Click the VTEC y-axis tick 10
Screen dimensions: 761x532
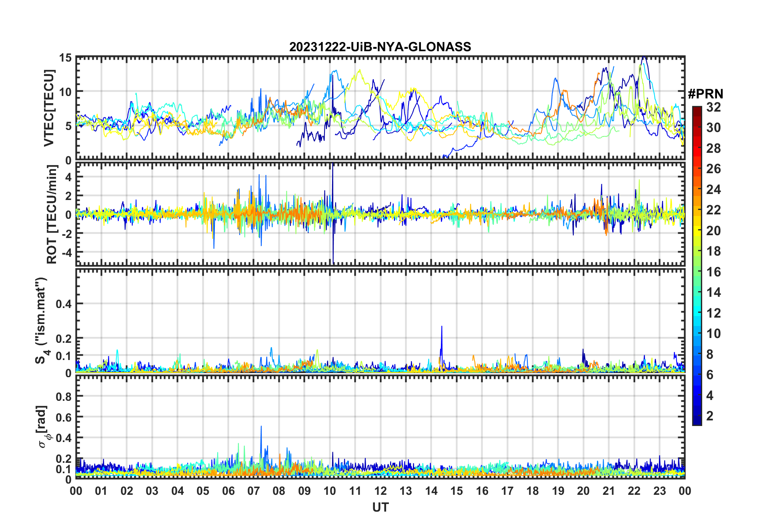pos(66,92)
